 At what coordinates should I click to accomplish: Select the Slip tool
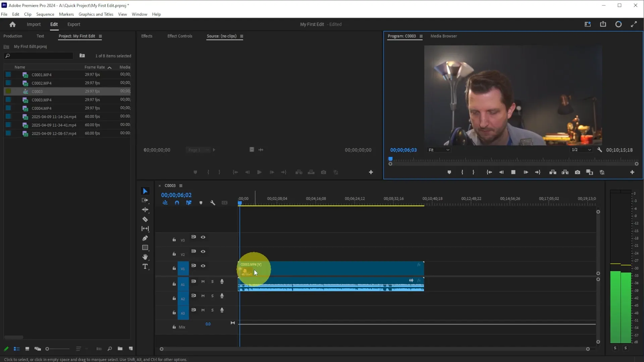pyautogui.click(x=145, y=229)
